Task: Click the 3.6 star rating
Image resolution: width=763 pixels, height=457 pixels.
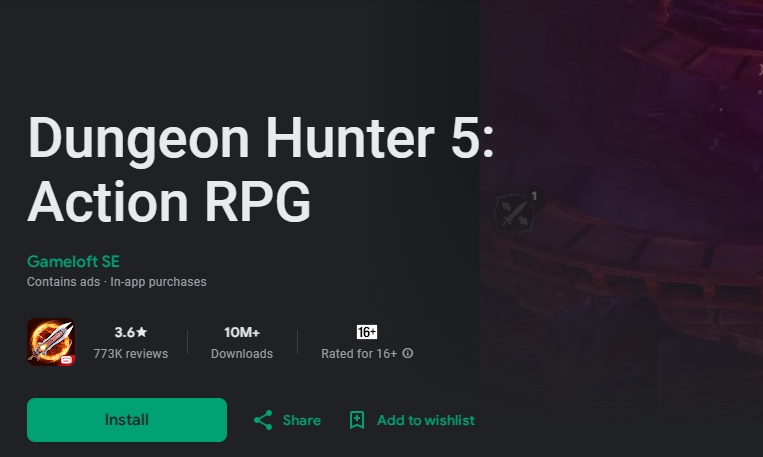Action: click(x=130, y=332)
